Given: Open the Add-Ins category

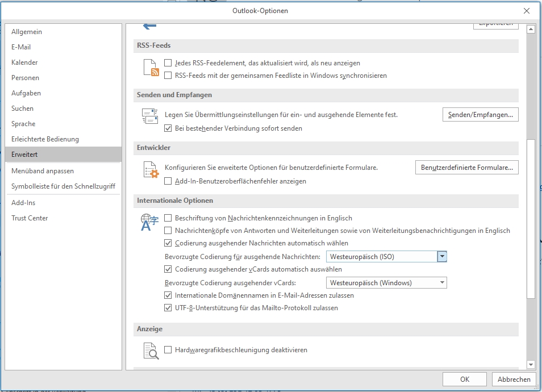Looking at the screenshot, I should (63, 203).
